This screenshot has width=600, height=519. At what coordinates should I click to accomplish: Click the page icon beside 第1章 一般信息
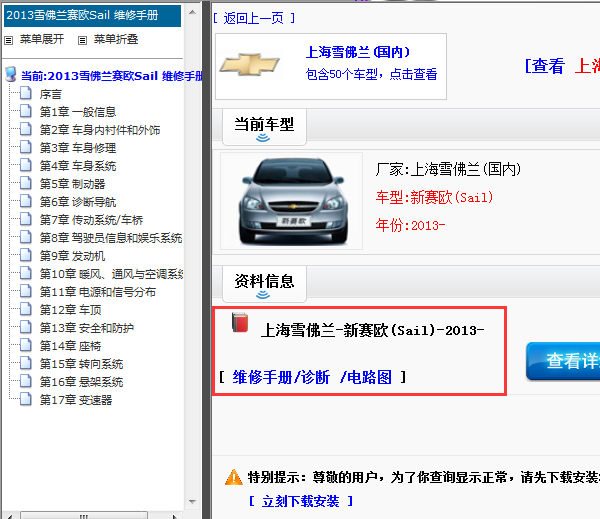tap(26, 111)
